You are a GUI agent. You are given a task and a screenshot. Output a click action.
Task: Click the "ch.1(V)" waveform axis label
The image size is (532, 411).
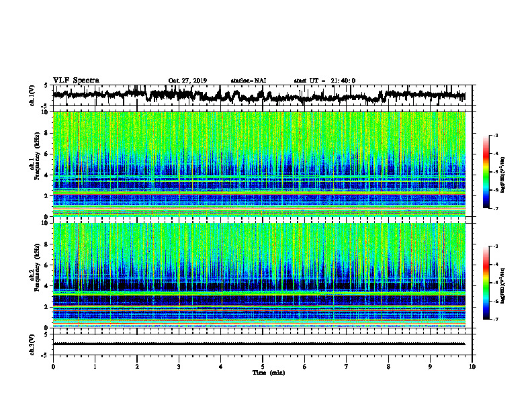click(x=32, y=95)
